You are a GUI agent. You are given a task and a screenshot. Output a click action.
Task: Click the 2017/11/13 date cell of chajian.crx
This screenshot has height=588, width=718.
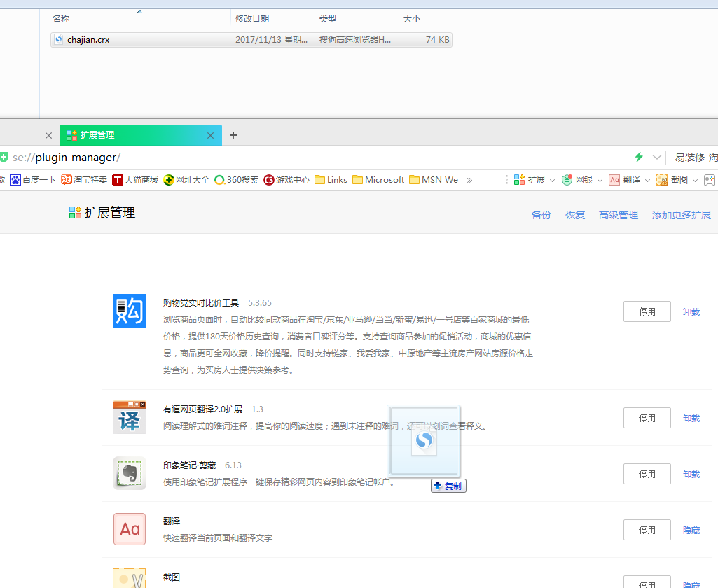tap(271, 40)
